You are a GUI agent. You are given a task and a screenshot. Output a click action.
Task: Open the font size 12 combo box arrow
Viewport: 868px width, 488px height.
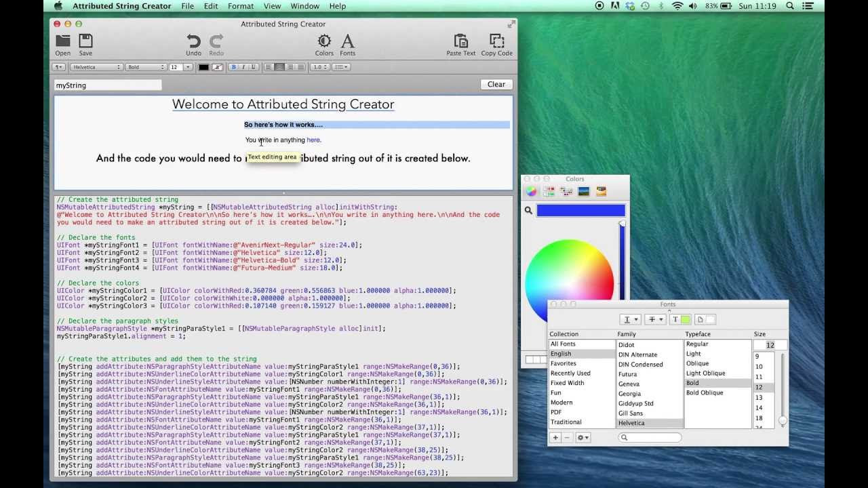pos(189,67)
